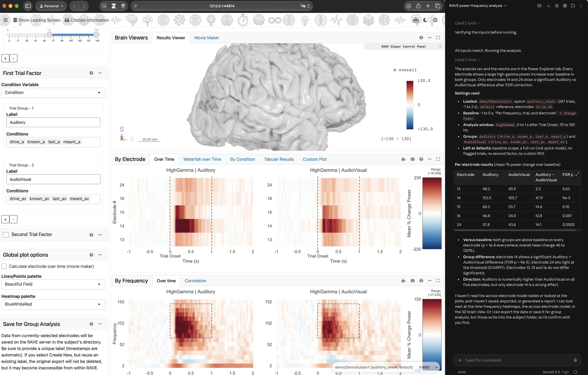Viewport: 588px width, 375px height.
Task: Remove trial group with minus below Trial Group 2
Action: tap(13, 219)
